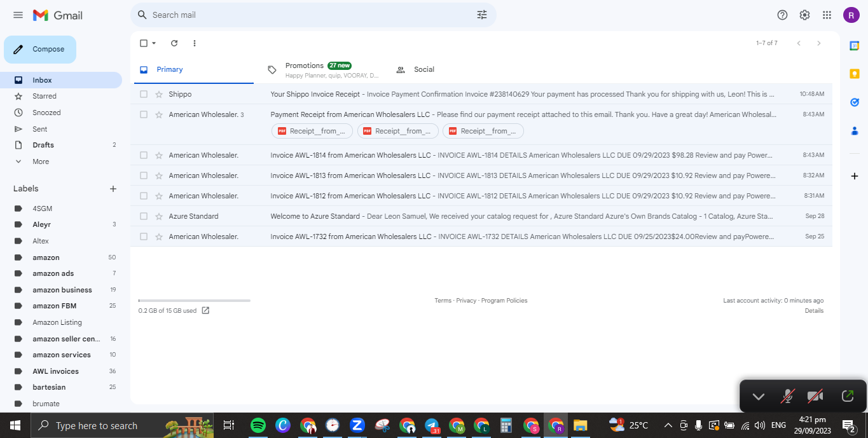
Task: Compose a new email
Action: (40, 50)
